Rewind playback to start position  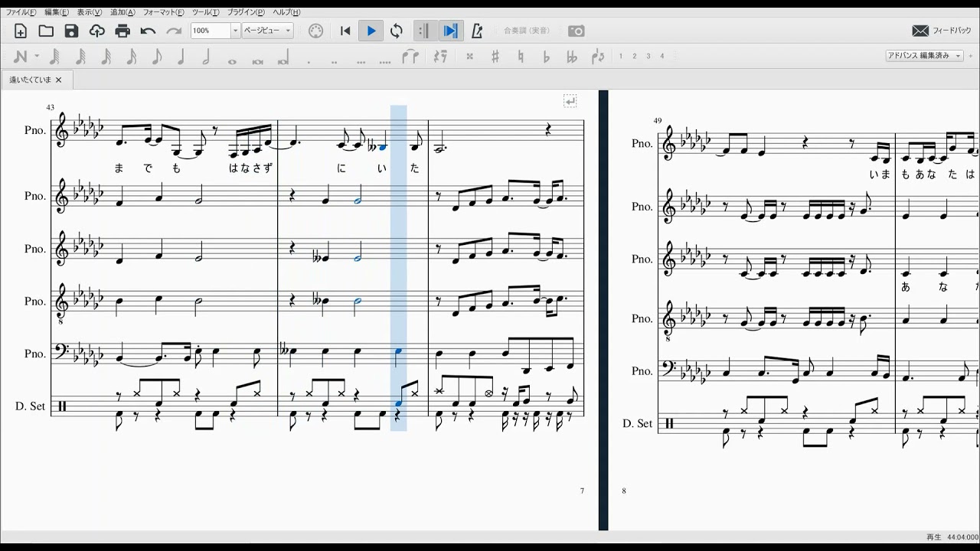(x=345, y=31)
